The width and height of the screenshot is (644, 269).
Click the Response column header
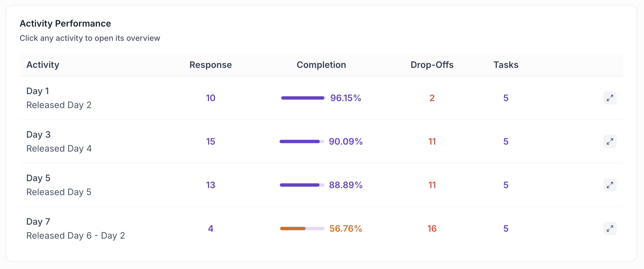211,65
